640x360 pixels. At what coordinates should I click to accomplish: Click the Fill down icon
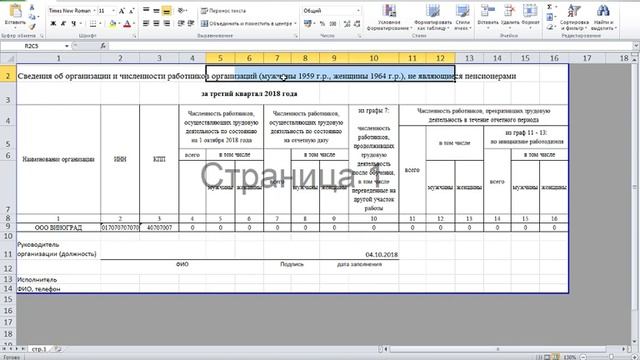pyautogui.click(x=550, y=17)
